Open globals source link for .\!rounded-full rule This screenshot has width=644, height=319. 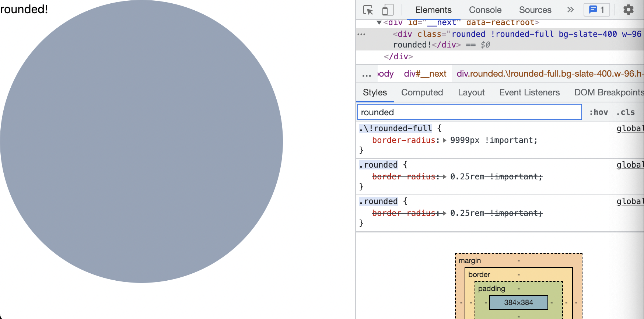click(630, 128)
